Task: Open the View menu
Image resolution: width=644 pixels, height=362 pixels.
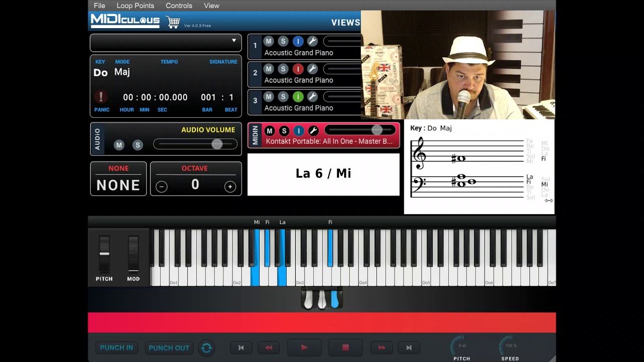Action: 211,6
